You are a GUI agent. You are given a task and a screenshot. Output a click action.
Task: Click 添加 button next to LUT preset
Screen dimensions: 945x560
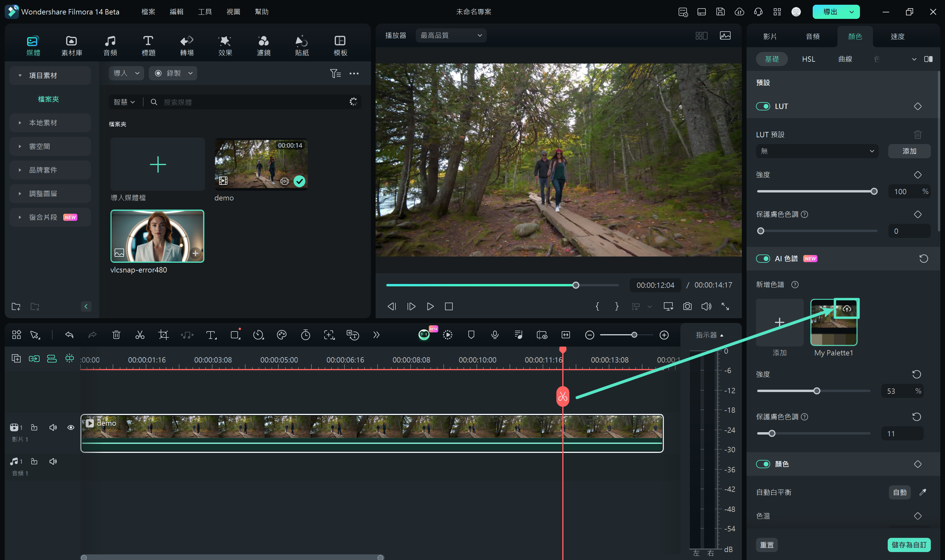(909, 151)
